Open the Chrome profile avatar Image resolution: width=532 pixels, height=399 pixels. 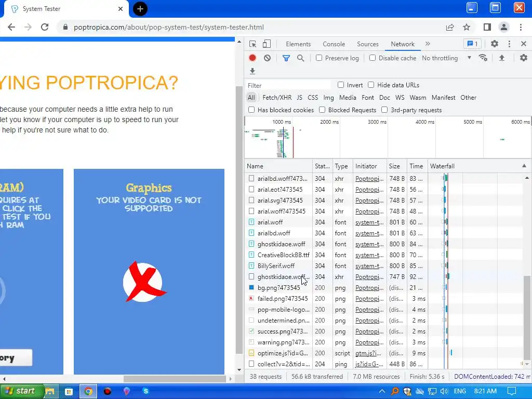tap(504, 27)
